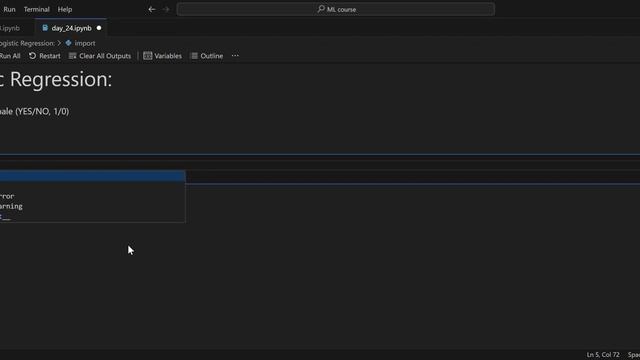
Task: Click the Logistic Regression breadcrumb
Action: click(27, 43)
